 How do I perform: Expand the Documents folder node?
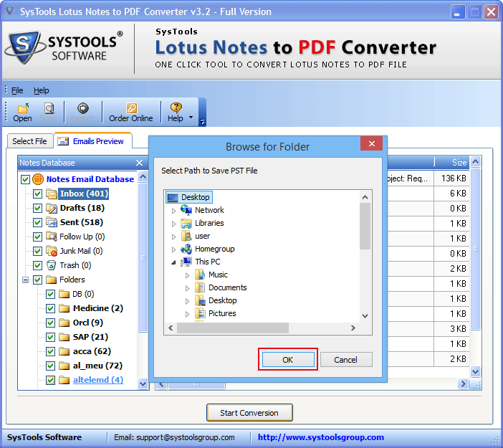tap(187, 288)
